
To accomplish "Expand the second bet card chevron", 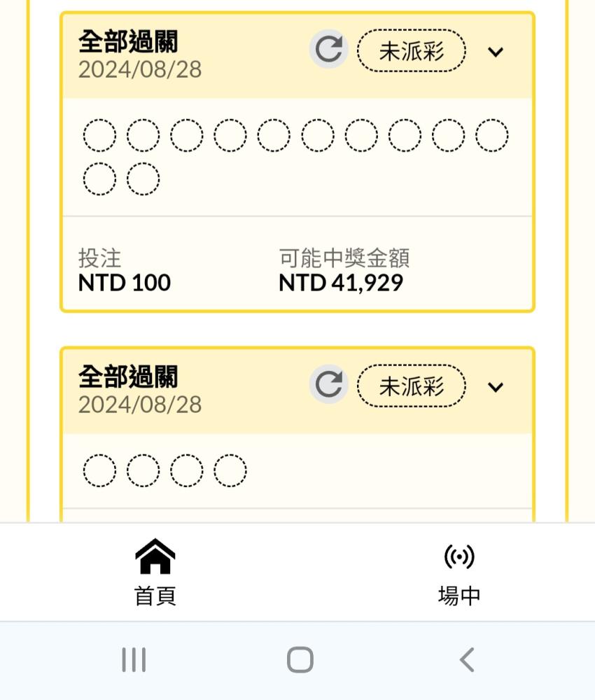I will click(x=496, y=387).
